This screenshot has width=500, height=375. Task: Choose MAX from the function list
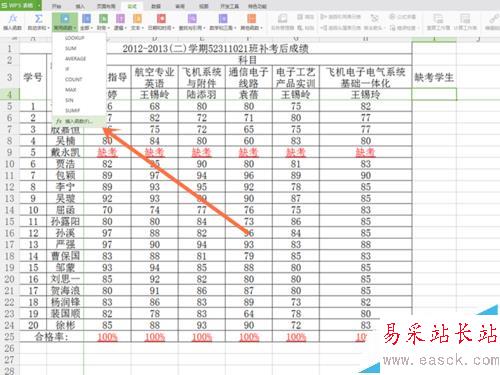click(x=79, y=90)
